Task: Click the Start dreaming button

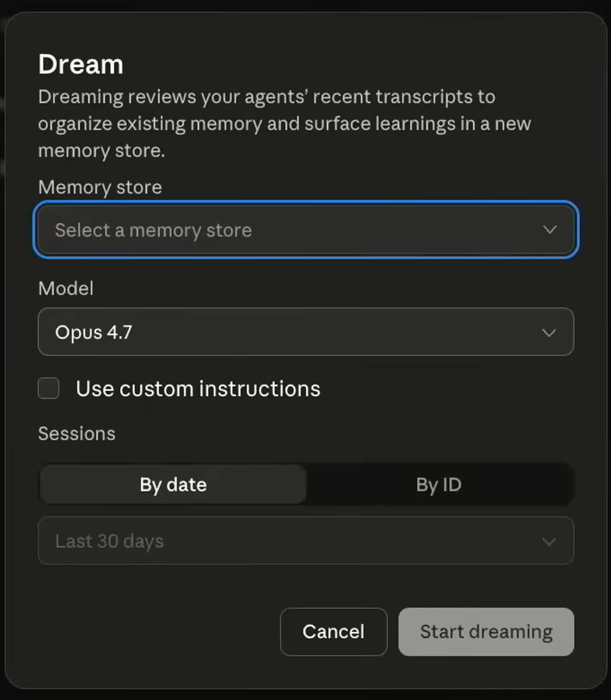Action: click(x=486, y=632)
